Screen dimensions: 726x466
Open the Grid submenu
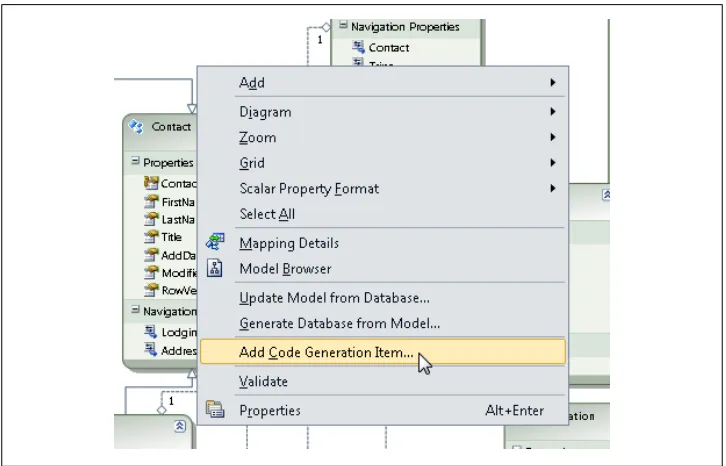click(x=383, y=163)
